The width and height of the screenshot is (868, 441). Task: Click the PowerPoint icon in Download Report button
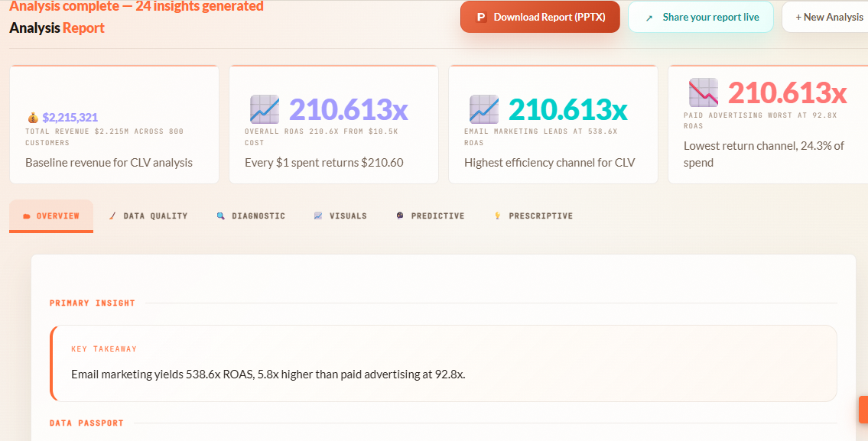pos(482,17)
